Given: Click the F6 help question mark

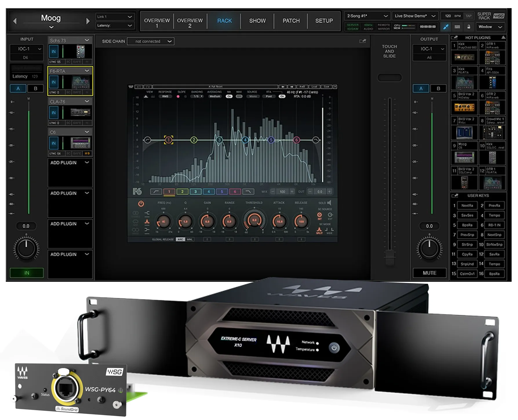Looking at the screenshot, I should tap(335, 87).
